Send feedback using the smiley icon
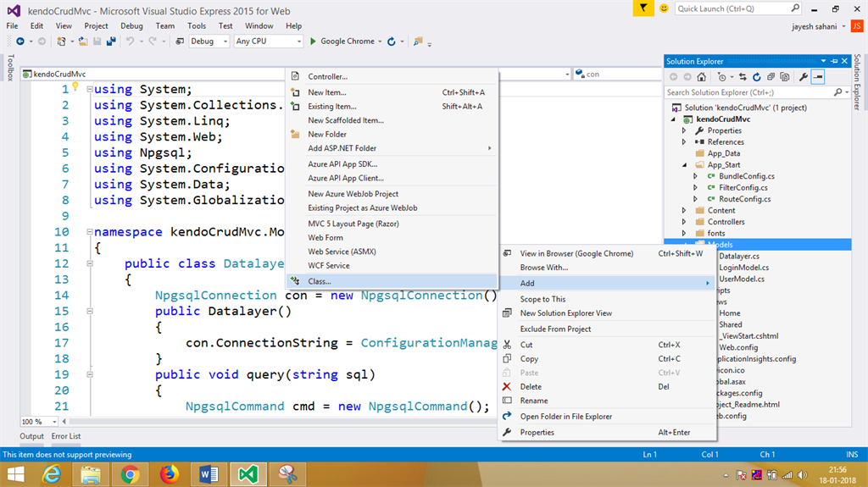868x487 pixels. click(663, 8)
